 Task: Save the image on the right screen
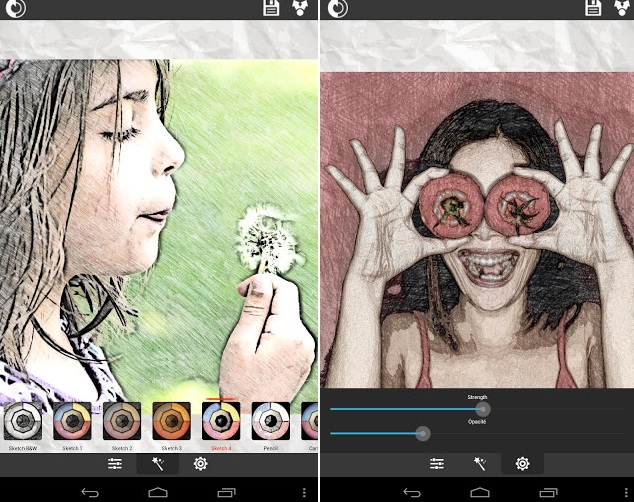click(x=592, y=8)
